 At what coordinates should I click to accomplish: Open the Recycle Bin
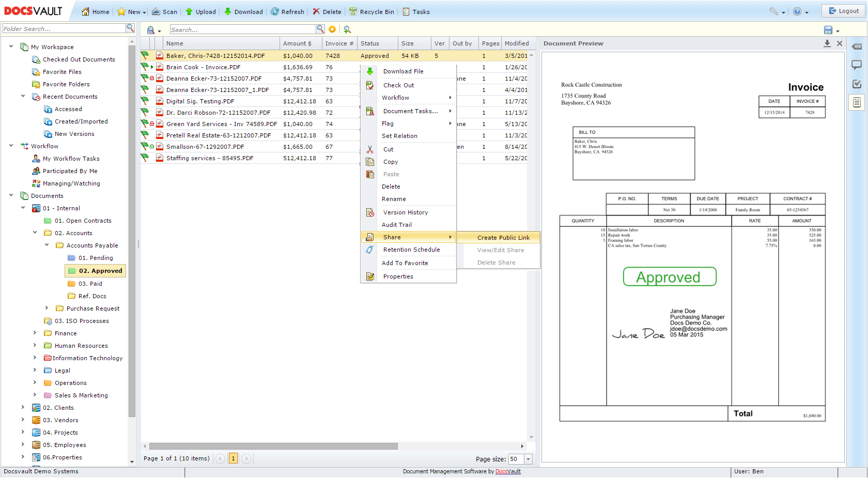click(371, 11)
